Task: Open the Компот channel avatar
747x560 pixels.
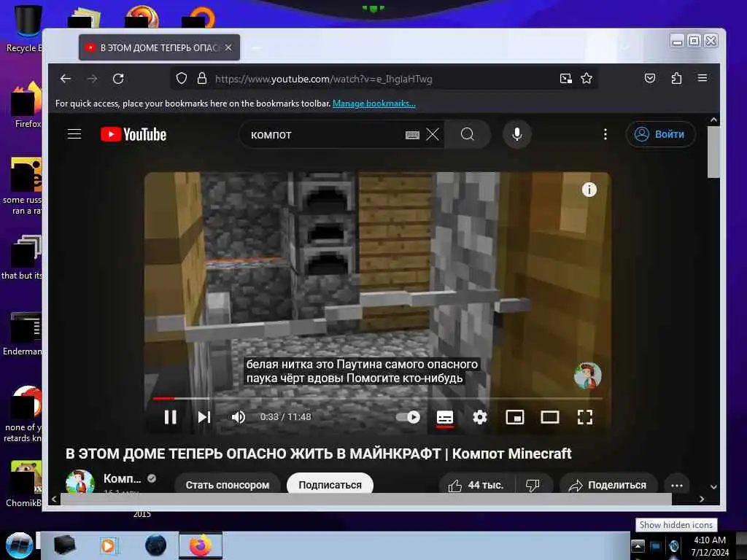Action: pos(80,481)
